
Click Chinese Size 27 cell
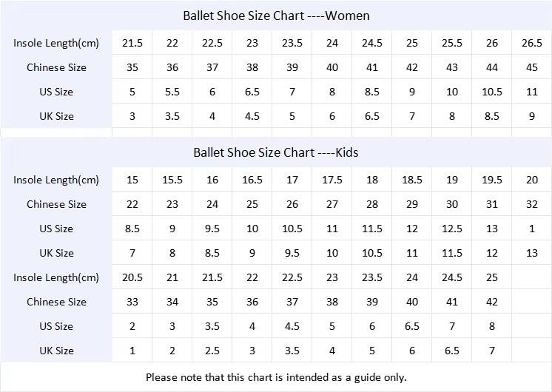point(332,204)
